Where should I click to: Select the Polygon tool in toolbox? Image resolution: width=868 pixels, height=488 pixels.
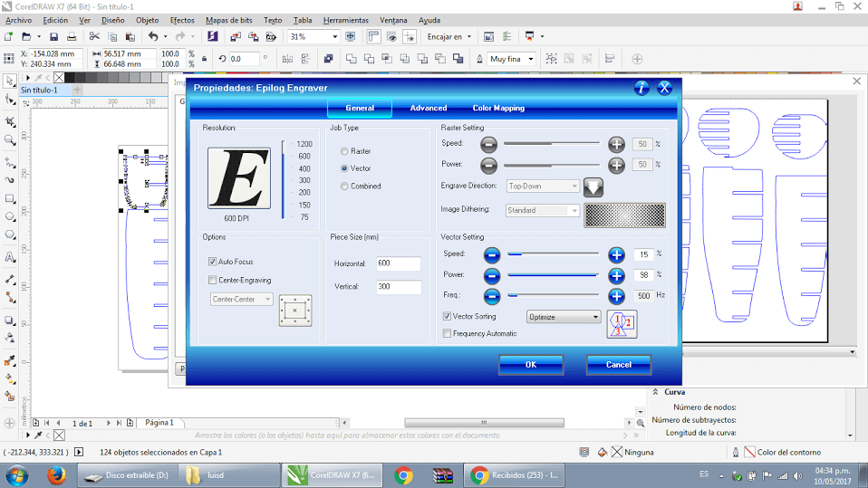click(x=9, y=235)
